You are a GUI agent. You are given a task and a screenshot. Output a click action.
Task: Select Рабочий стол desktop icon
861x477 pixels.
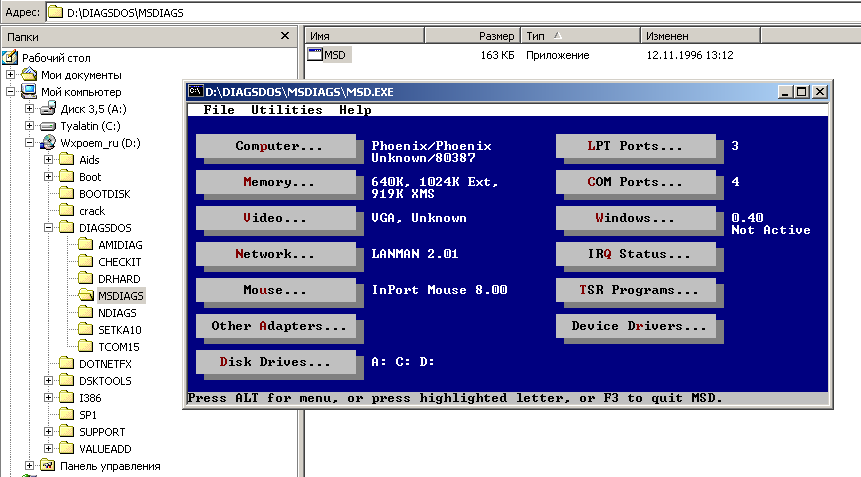[10, 57]
